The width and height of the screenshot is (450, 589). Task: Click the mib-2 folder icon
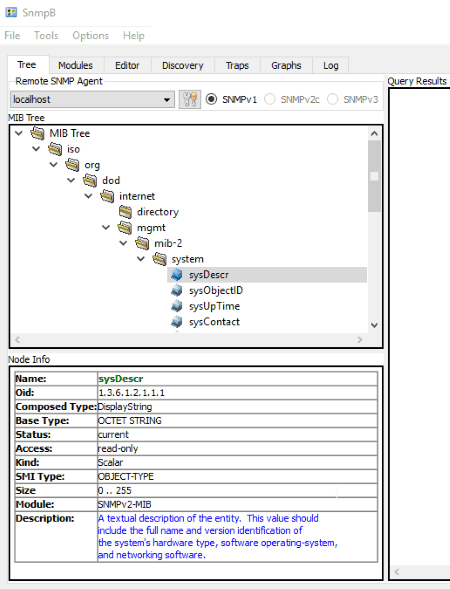tap(142, 243)
